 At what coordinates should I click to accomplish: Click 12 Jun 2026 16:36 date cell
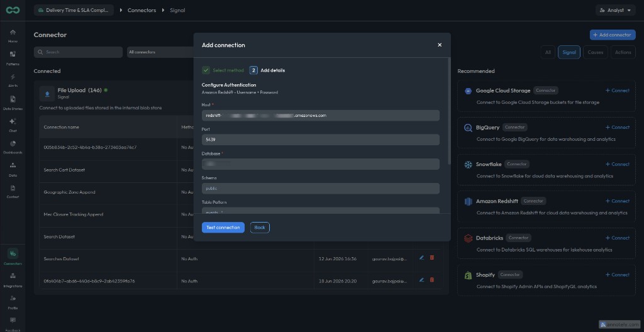coord(338,259)
